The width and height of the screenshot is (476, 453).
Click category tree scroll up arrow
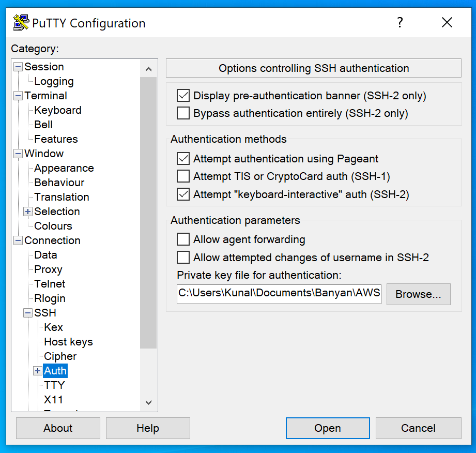click(x=148, y=69)
